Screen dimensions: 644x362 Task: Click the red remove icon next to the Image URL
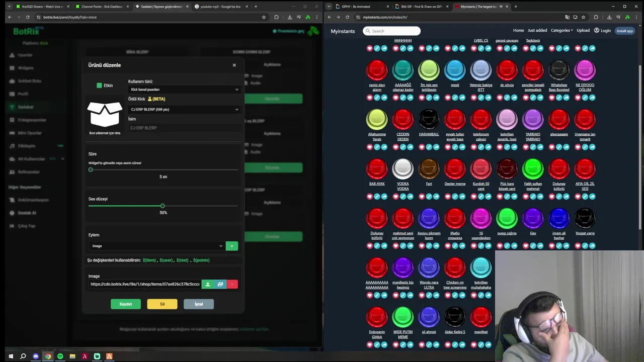pos(232,285)
